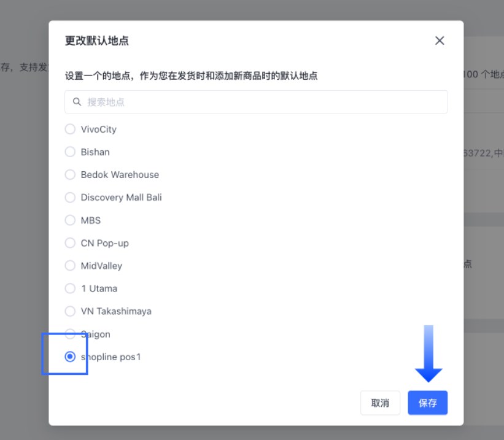Select Discovery Mall Bali radio option

coord(70,198)
